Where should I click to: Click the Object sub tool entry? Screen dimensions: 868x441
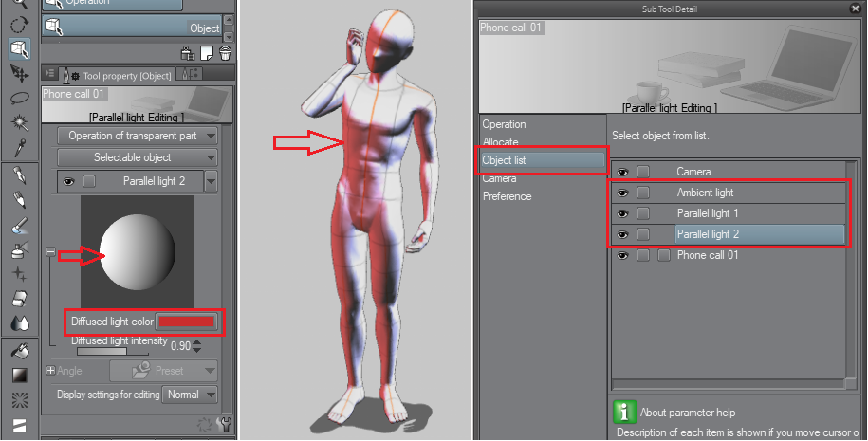click(x=132, y=27)
